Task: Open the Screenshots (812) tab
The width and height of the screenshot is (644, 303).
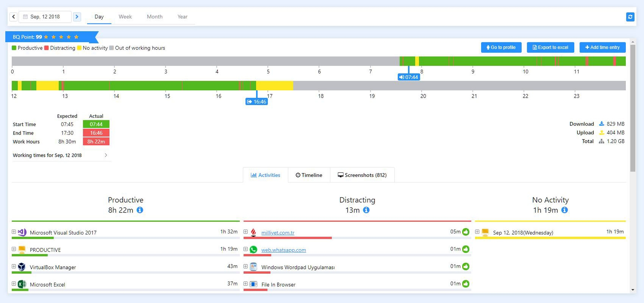Action: [x=362, y=175]
